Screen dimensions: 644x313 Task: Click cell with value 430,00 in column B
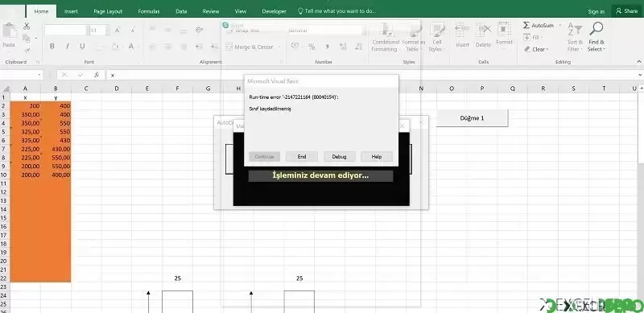point(56,149)
